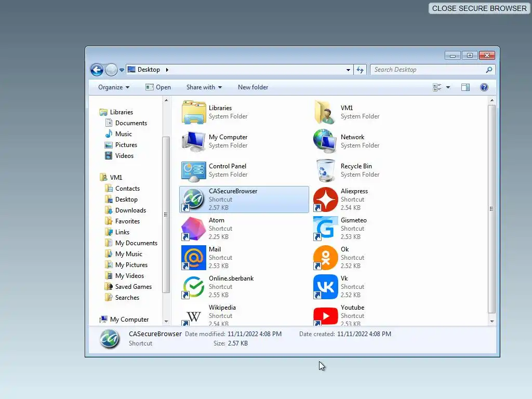Open the Help question mark icon

[484, 87]
